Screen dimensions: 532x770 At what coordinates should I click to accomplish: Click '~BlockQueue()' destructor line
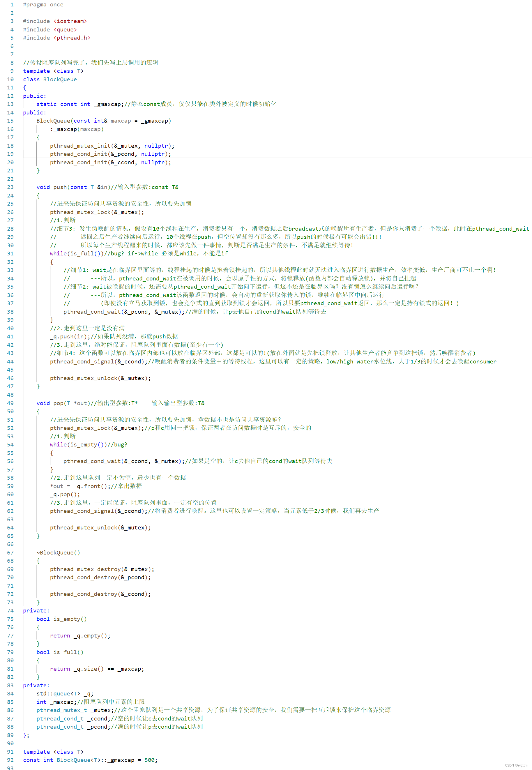(x=58, y=553)
